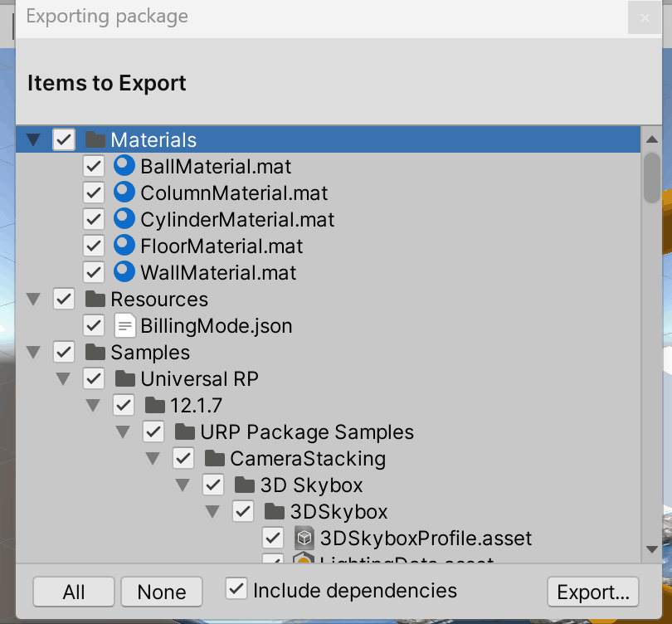The height and width of the screenshot is (624, 672).
Task: Click the Resources folder icon
Action: point(96,299)
